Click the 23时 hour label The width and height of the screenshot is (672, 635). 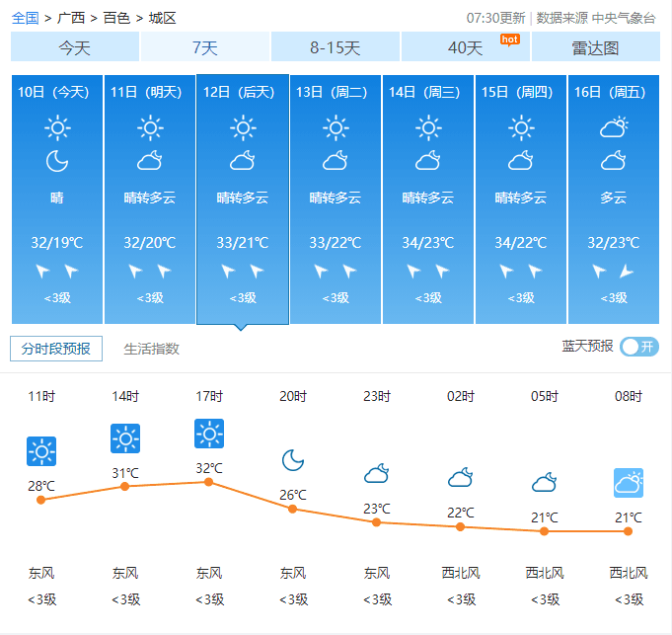click(x=377, y=396)
